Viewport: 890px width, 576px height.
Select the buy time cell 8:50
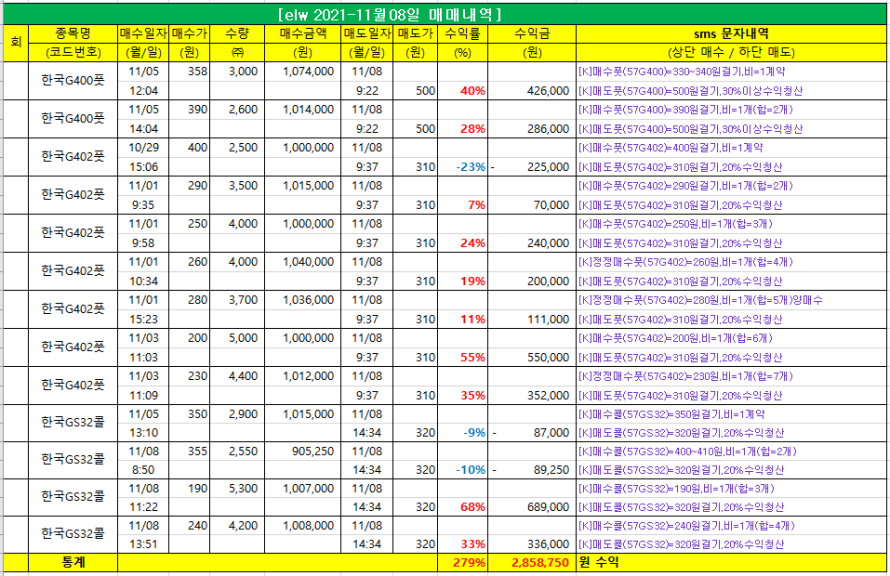(144, 470)
